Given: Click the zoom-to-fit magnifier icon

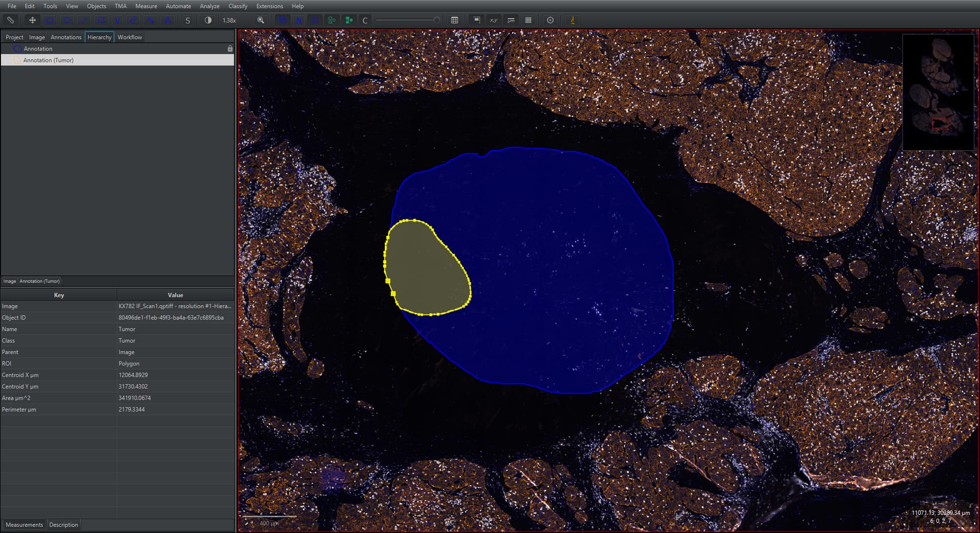Looking at the screenshot, I should pyautogui.click(x=260, y=20).
